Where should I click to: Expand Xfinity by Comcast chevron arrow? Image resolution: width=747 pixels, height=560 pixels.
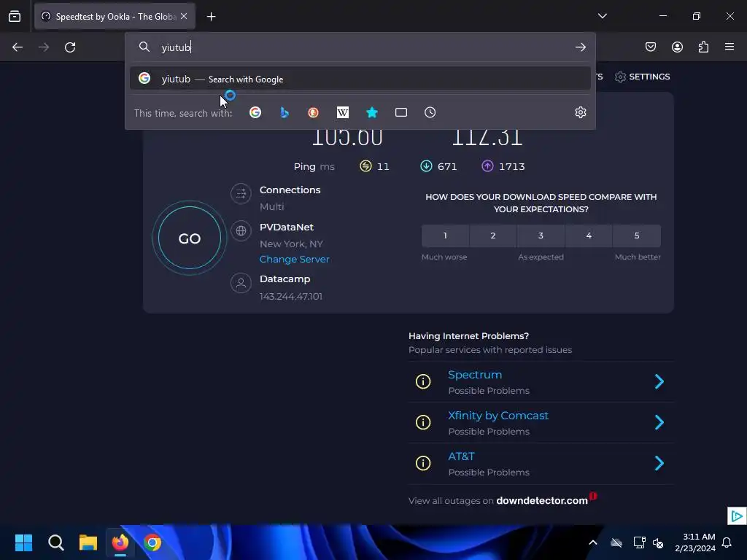pyautogui.click(x=659, y=422)
